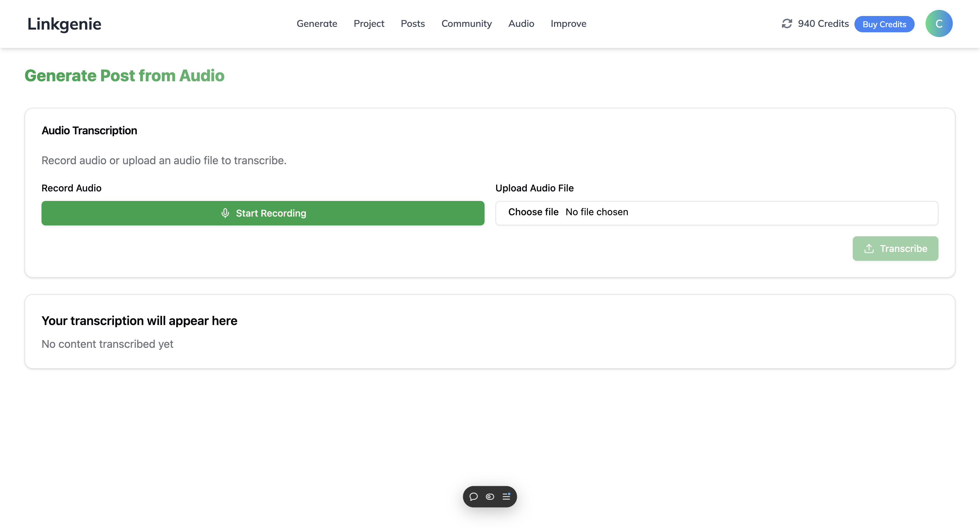Go to Linkgenie home via logo

(x=64, y=24)
